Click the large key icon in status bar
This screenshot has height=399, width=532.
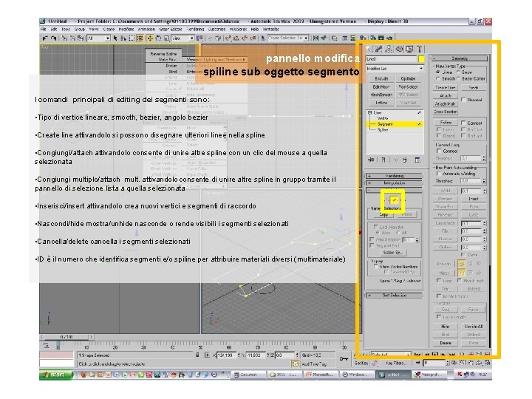click(x=344, y=358)
